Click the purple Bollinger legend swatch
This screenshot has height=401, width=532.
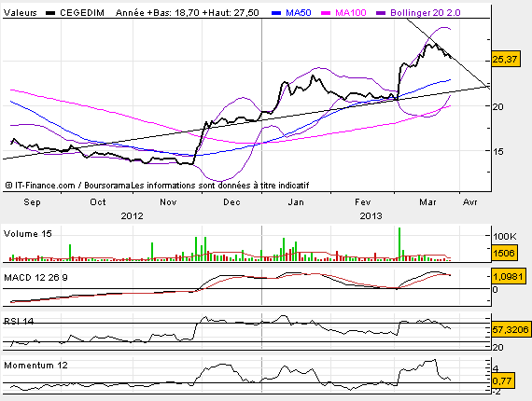tap(381, 13)
